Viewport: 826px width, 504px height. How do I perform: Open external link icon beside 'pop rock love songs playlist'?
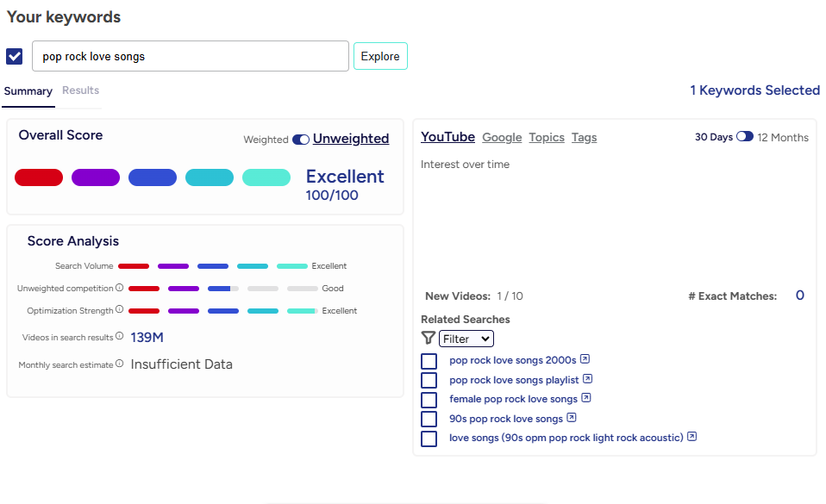[x=587, y=379]
